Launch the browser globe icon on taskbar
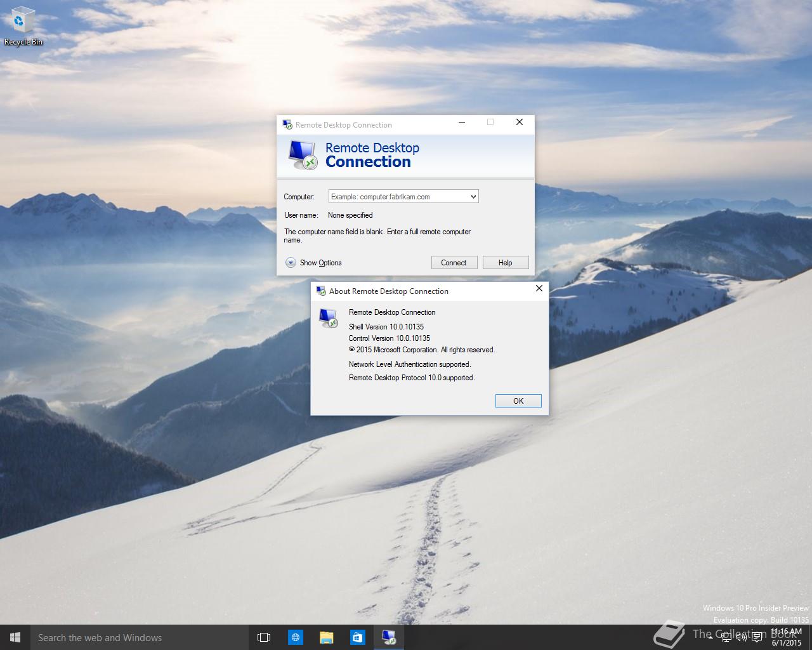Screen dimensions: 812x650 [x=295, y=637]
